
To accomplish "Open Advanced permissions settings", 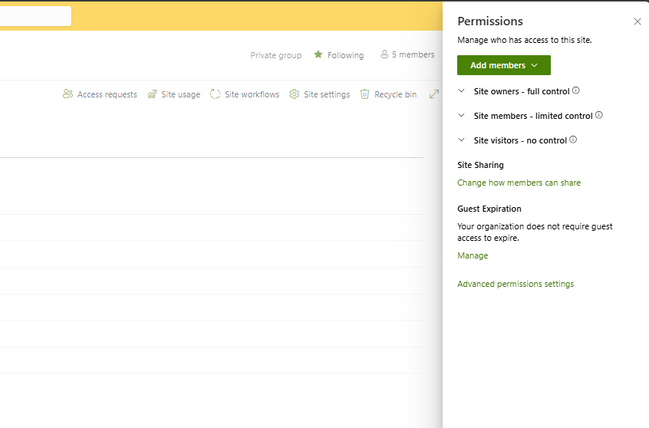I will [x=516, y=284].
